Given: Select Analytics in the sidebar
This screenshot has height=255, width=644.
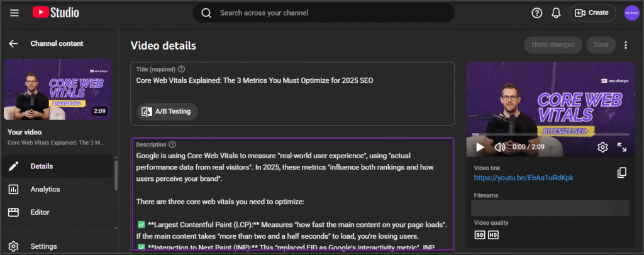Looking at the screenshot, I should coord(45,189).
